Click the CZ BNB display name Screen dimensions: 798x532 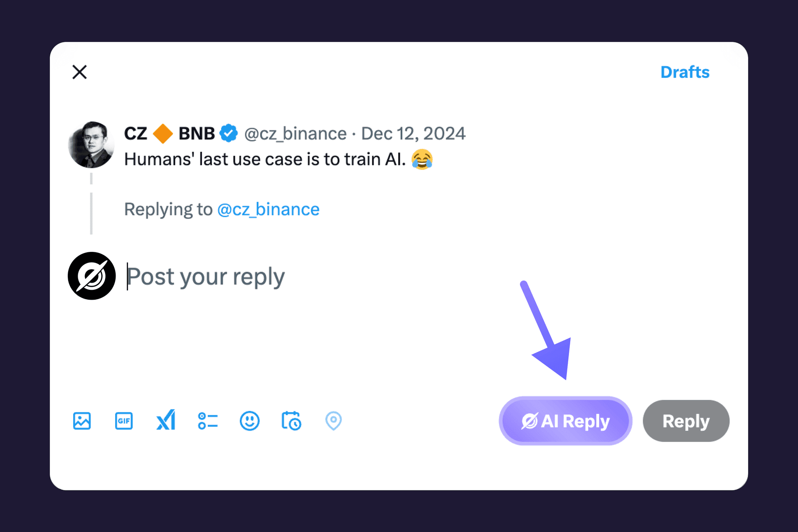coord(170,133)
